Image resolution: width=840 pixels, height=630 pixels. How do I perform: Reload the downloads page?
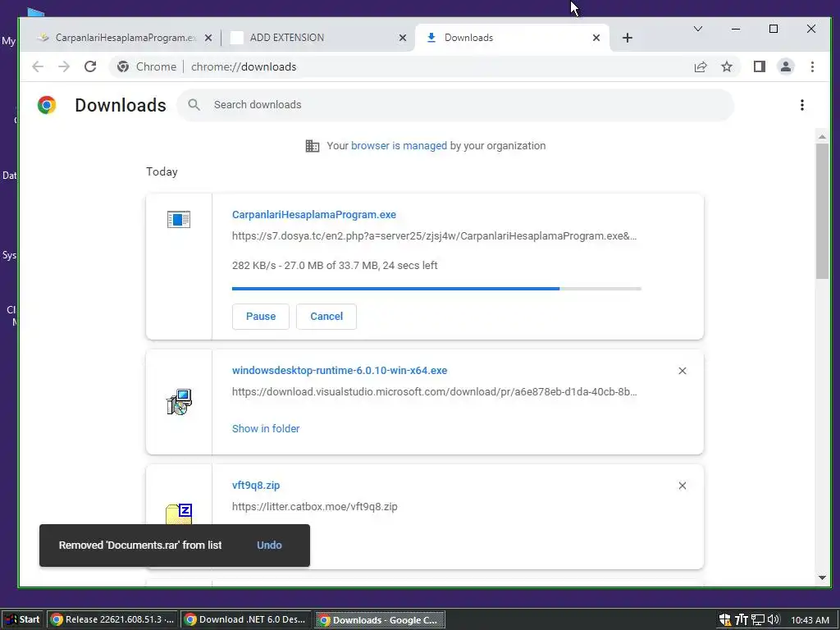click(x=90, y=66)
